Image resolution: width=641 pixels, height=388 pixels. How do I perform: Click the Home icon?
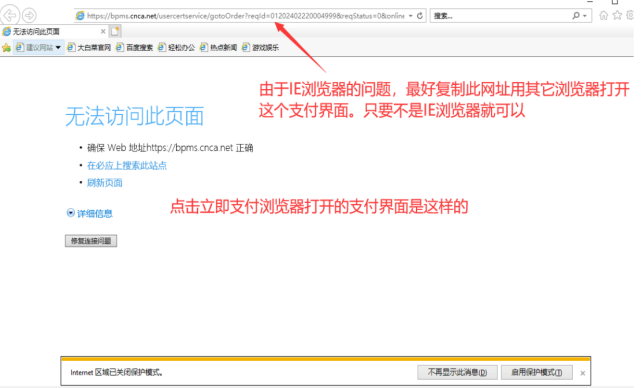point(603,16)
